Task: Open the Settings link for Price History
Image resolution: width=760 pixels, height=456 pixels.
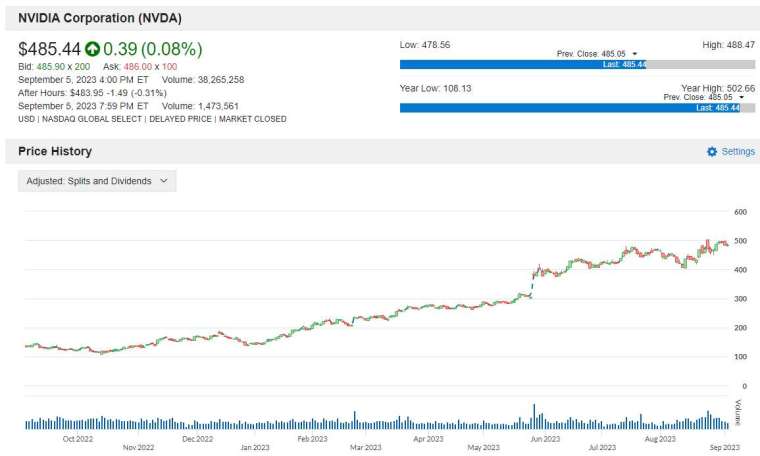Action: pos(738,152)
